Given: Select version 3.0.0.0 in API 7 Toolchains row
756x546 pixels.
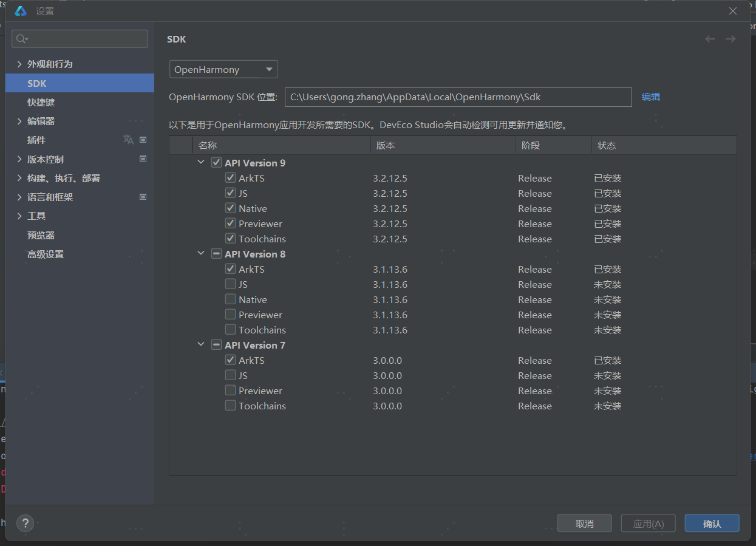Looking at the screenshot, I should click(x=387, y=406).
